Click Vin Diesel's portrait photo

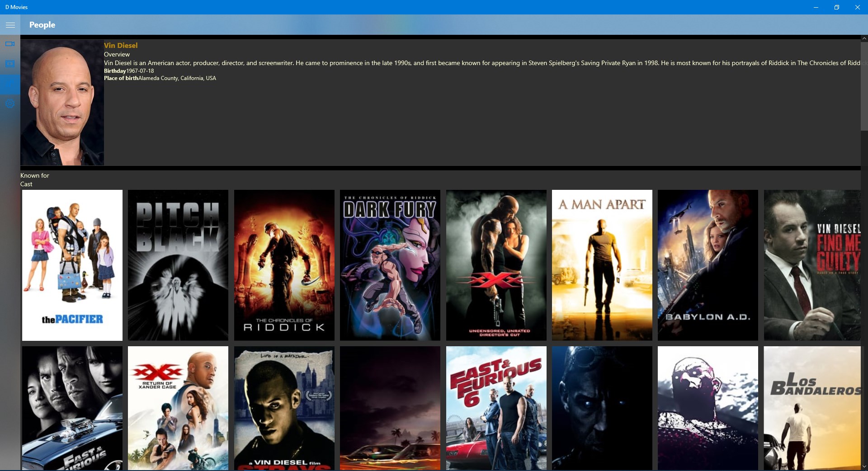click(x=62, y=103)
